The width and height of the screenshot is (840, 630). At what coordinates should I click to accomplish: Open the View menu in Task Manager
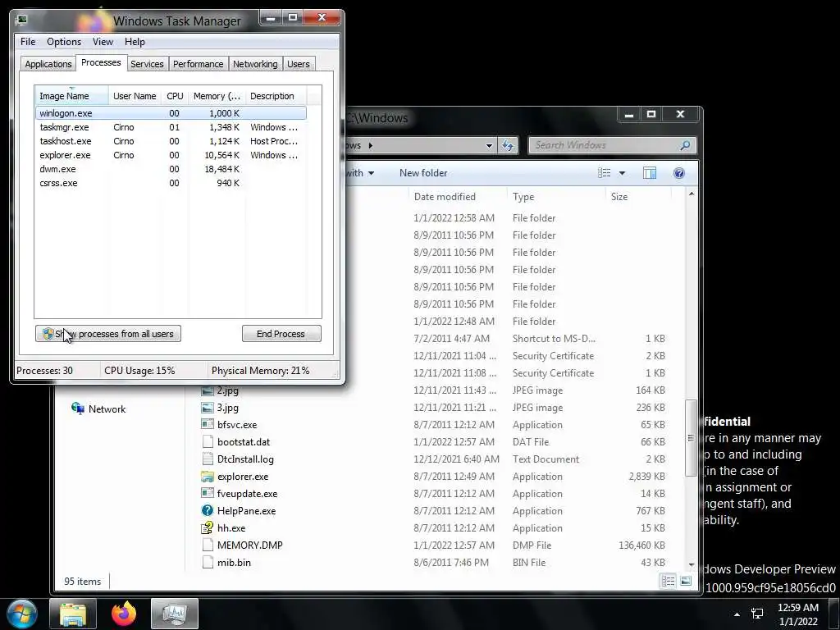103,42
